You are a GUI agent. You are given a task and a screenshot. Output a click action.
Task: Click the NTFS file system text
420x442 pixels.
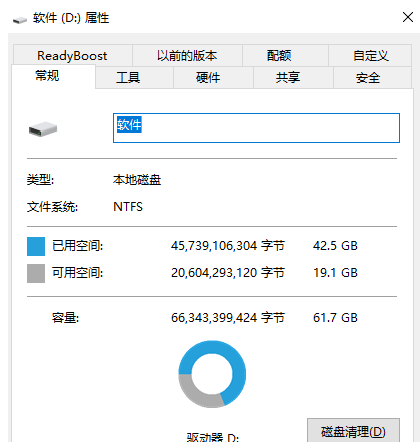pyautogui.click(x=128, y=207)
